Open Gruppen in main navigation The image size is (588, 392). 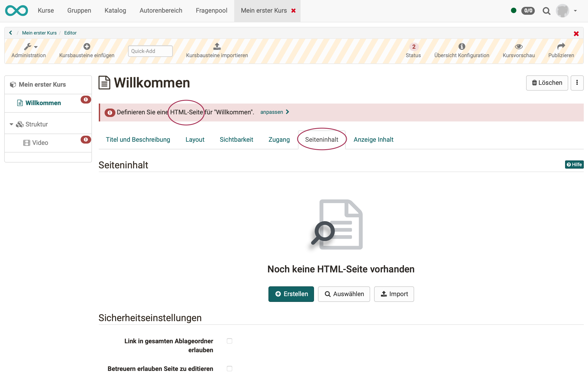pos(79,11)
